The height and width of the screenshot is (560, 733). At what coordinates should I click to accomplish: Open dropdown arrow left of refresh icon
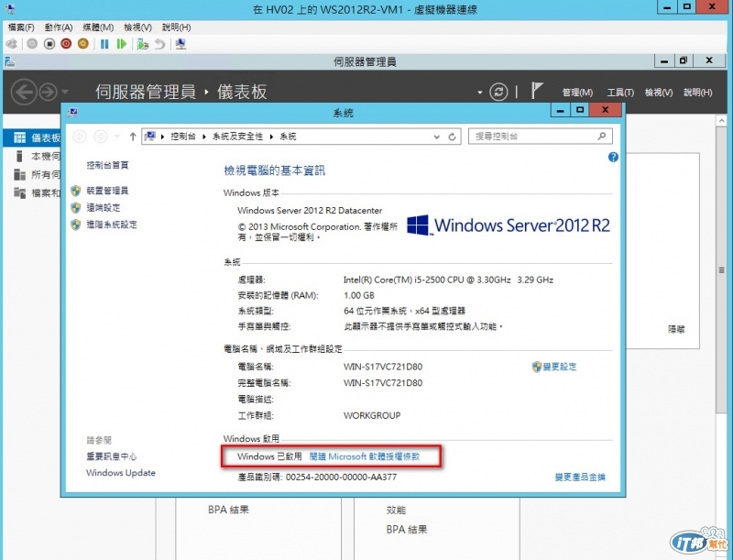coord(479,93)
